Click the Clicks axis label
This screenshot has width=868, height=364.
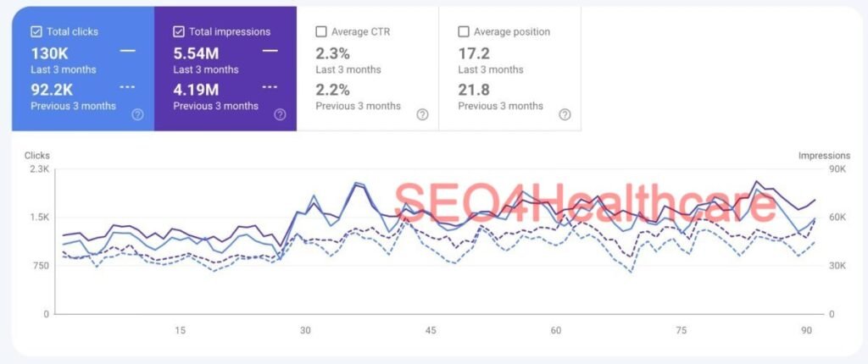(37, 156)
